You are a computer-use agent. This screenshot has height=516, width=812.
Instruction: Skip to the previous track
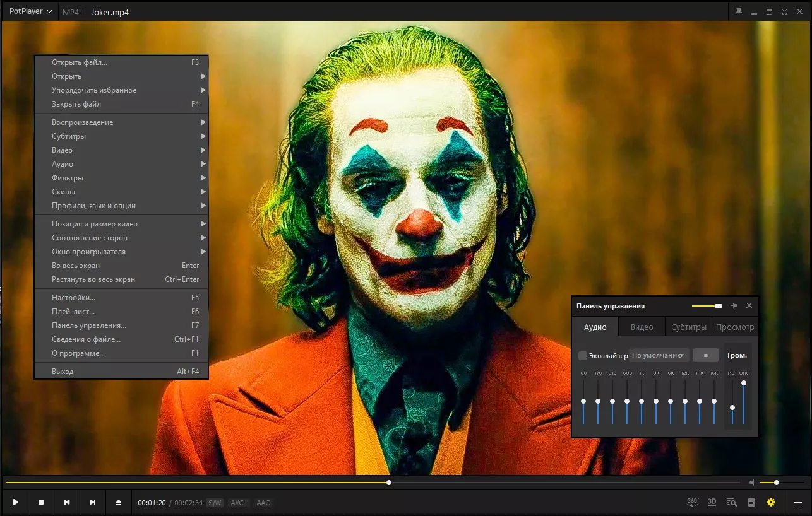(x=67, y=502)
